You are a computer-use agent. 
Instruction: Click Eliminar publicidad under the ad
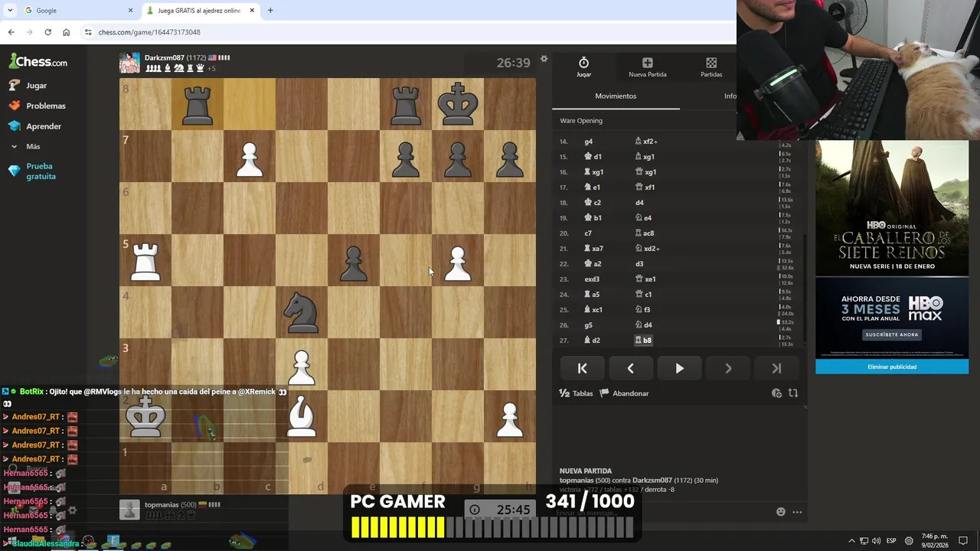892,367
